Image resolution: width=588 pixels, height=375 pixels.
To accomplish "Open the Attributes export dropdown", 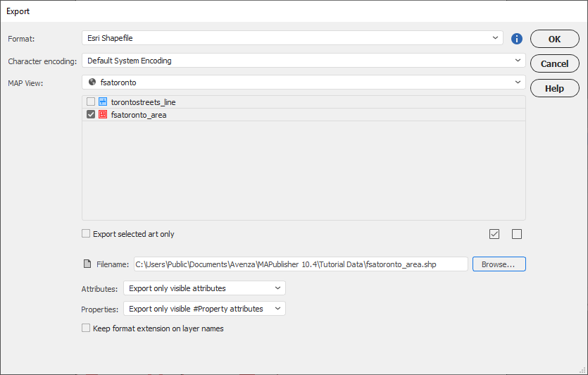I will [204, 288].
